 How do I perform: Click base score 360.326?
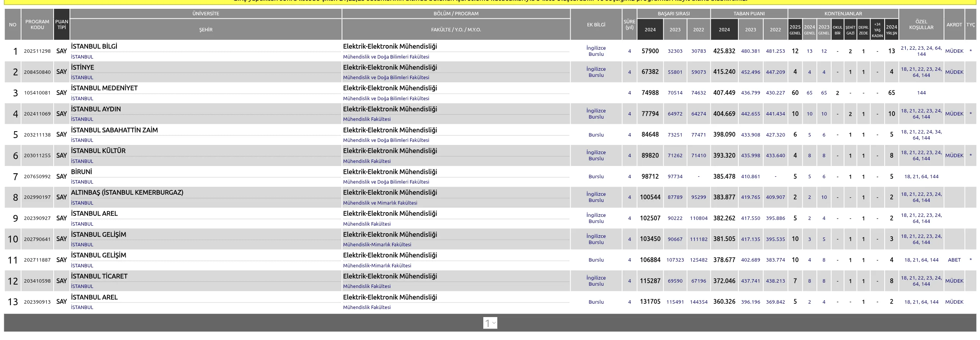coord(724,301)
